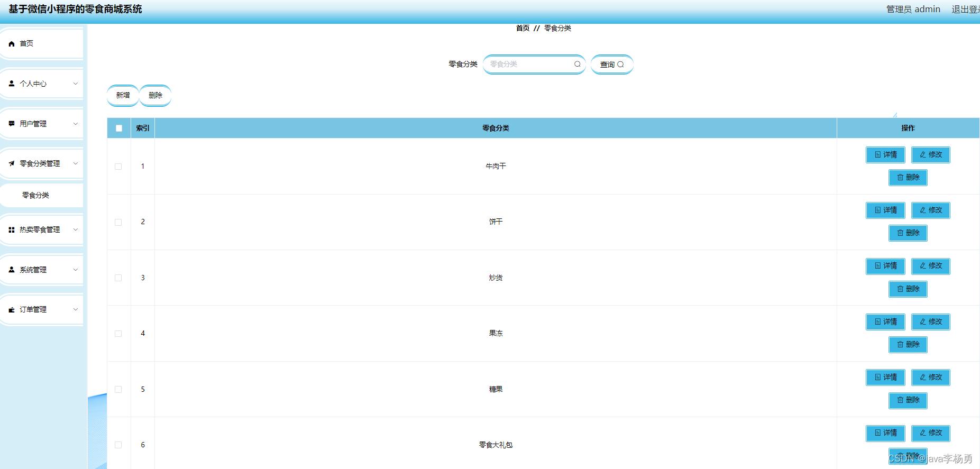
Task: Check the box for row 2 饼干
Action: pyautogui.click(x=118, y=222)
